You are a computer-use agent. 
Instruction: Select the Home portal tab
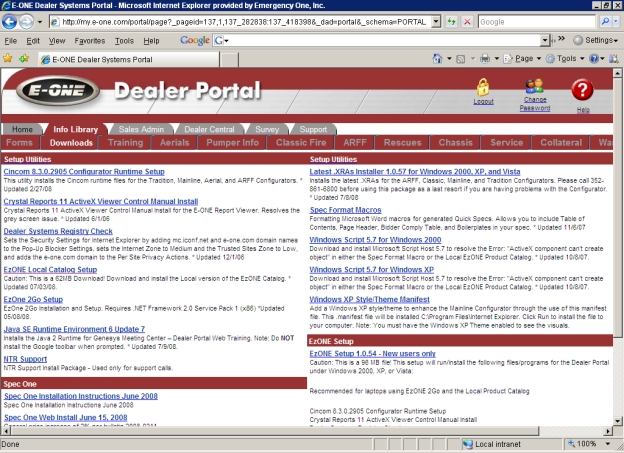click(x=22, y=129)
